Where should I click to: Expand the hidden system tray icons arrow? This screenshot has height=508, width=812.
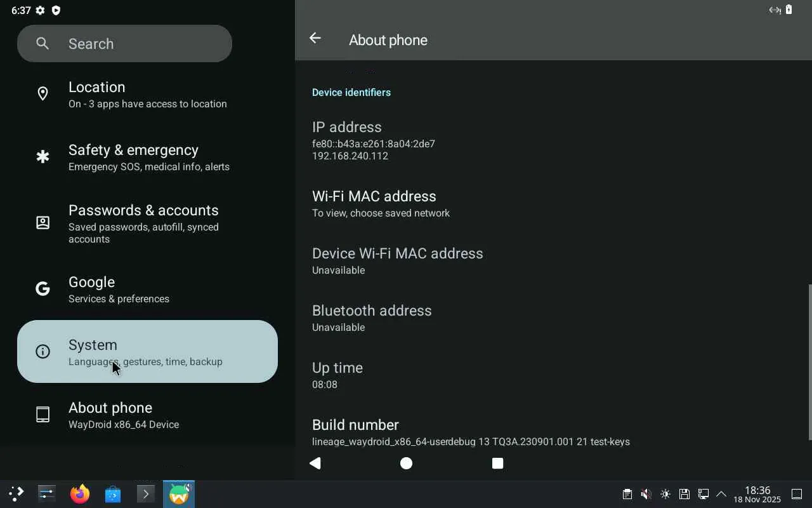pyautogui.click(x=721, y=494)
